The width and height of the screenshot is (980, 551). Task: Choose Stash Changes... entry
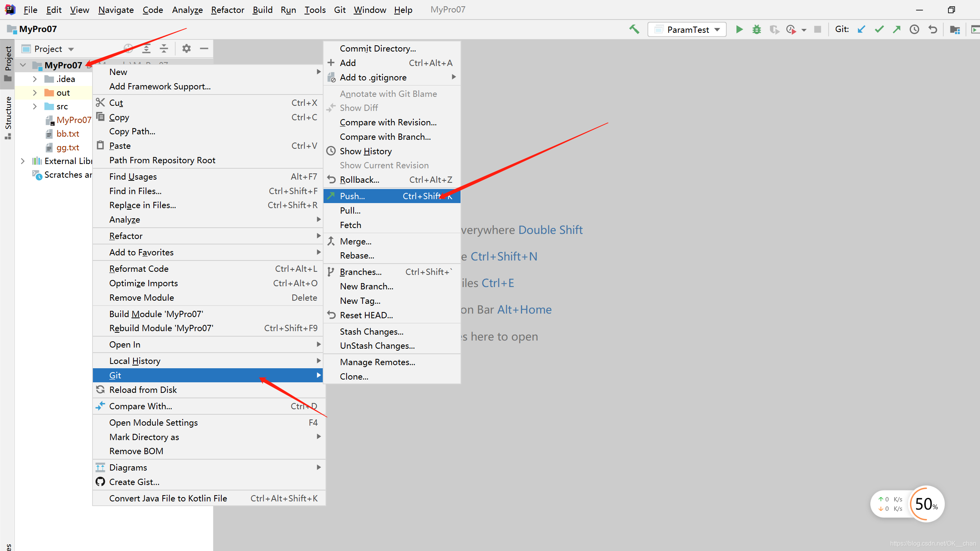coord(392,332)
